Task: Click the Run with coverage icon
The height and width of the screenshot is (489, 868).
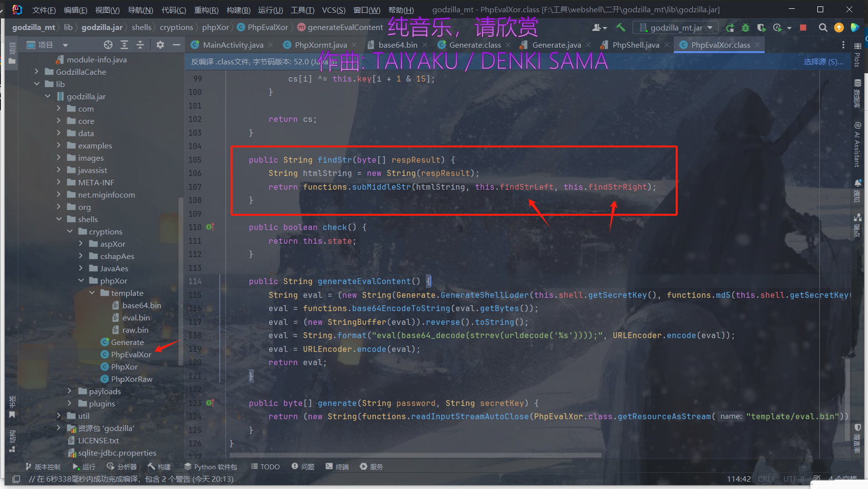Action: click(x=761, y=28)
